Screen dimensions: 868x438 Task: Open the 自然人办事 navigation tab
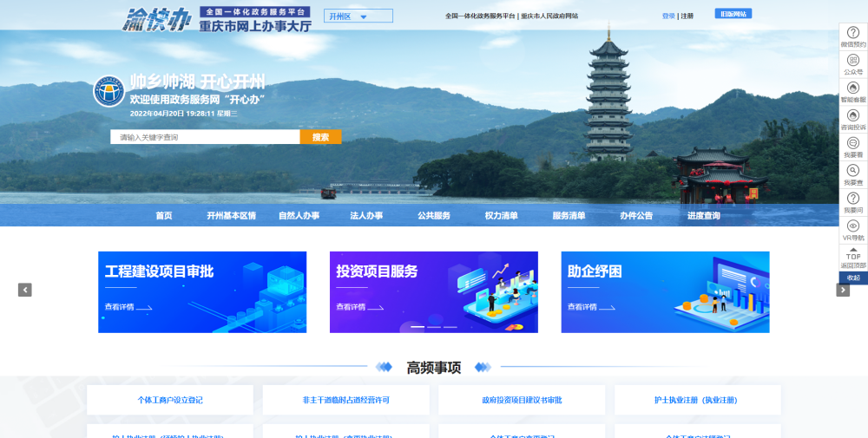tap(299, 216)
